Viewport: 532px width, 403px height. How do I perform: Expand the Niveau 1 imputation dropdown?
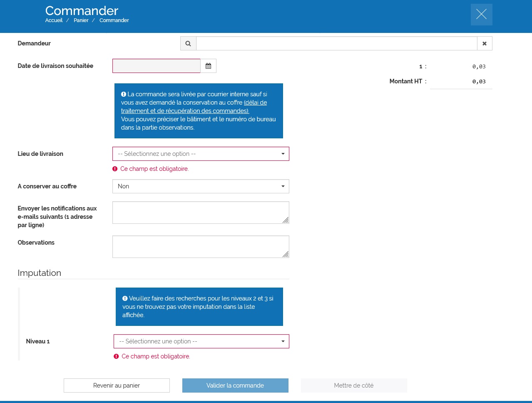tap(201, 341)
